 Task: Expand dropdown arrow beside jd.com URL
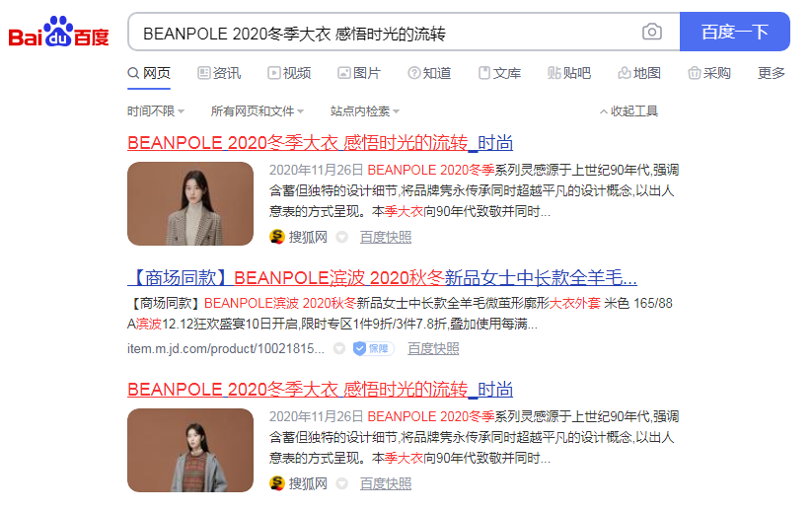(339, 348)
